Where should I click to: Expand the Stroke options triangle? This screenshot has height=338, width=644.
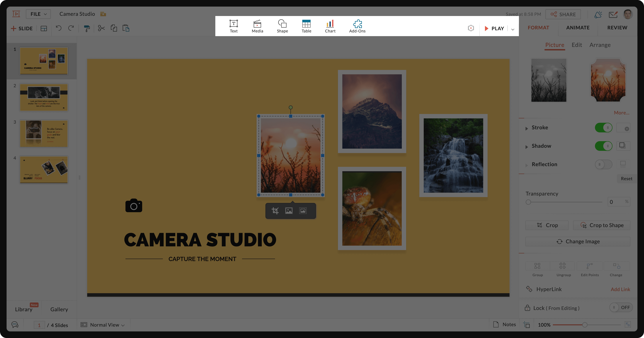point(527,128)
